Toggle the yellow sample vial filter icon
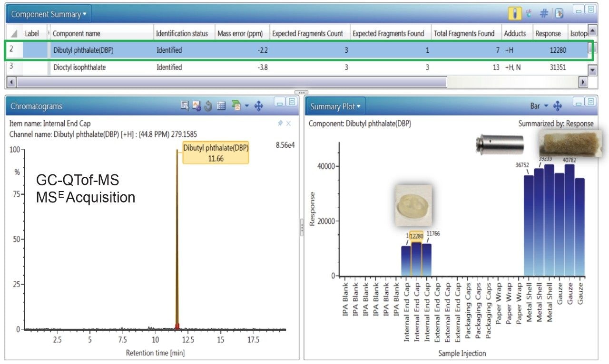This screenshot has width=609, height=364. [515, 14]
